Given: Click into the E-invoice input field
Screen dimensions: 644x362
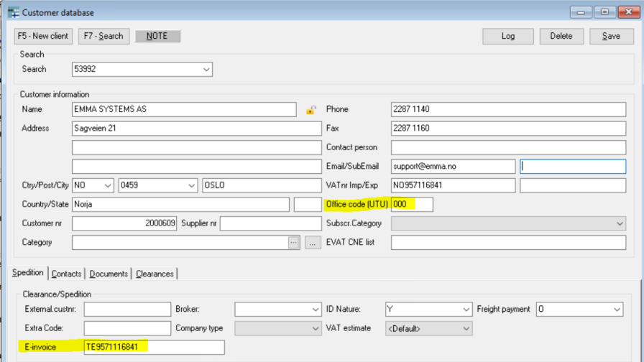Looking at the screenshot, I should coord(154,348).
